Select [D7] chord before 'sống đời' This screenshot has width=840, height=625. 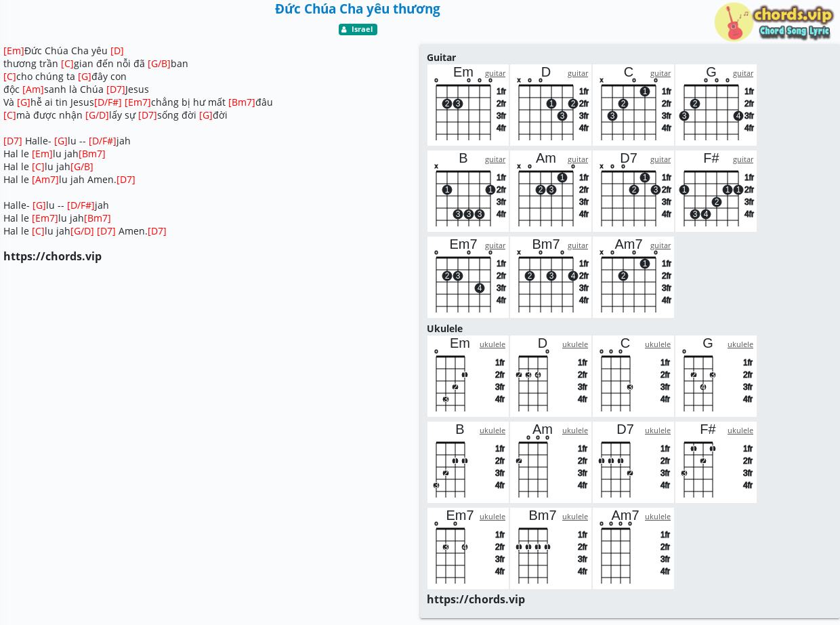pyautogui.click(x=148, y=115)
